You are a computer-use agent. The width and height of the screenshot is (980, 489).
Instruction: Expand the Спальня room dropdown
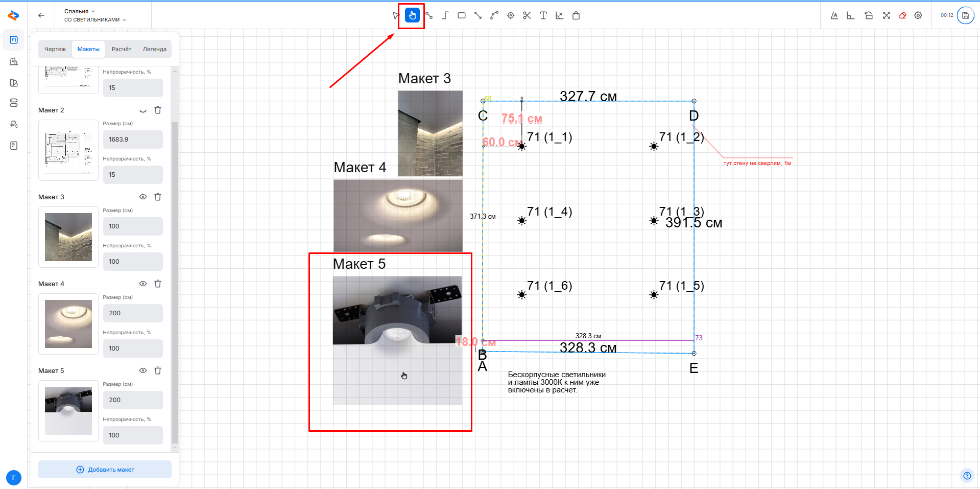[x=80, y=11]
